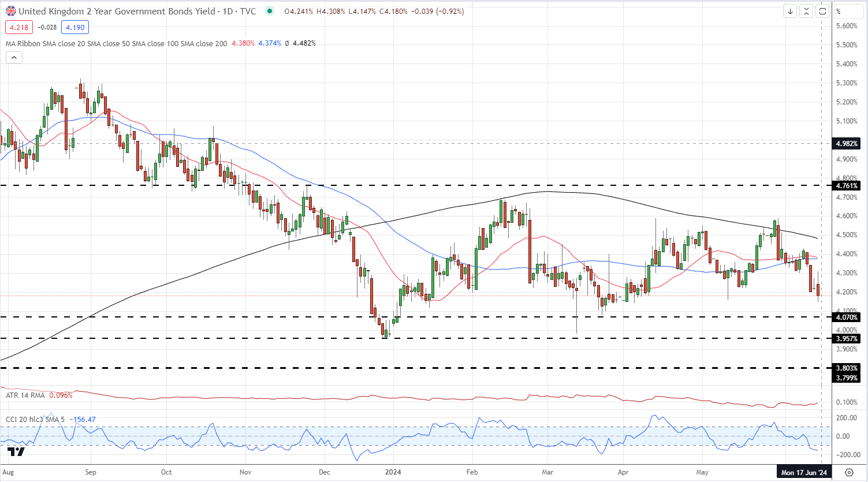This screenshot has height=482, width=868.
Task: Click the Nov label on the time axis
Action: (x=245, y=472)
